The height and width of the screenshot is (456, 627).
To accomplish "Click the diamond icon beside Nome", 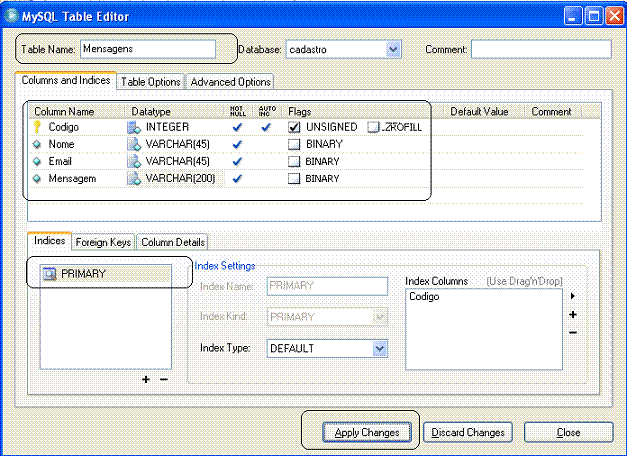I will coord(37,144).
